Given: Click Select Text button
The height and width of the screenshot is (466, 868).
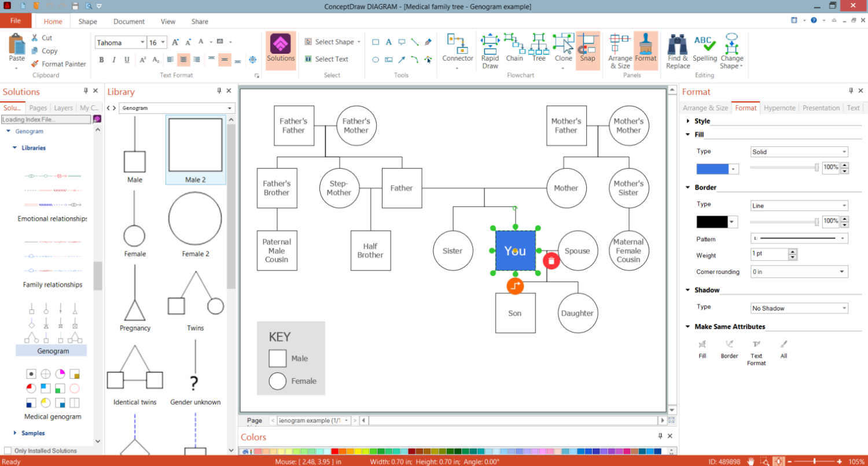Looking at the screenshot, I should [326, 59].
